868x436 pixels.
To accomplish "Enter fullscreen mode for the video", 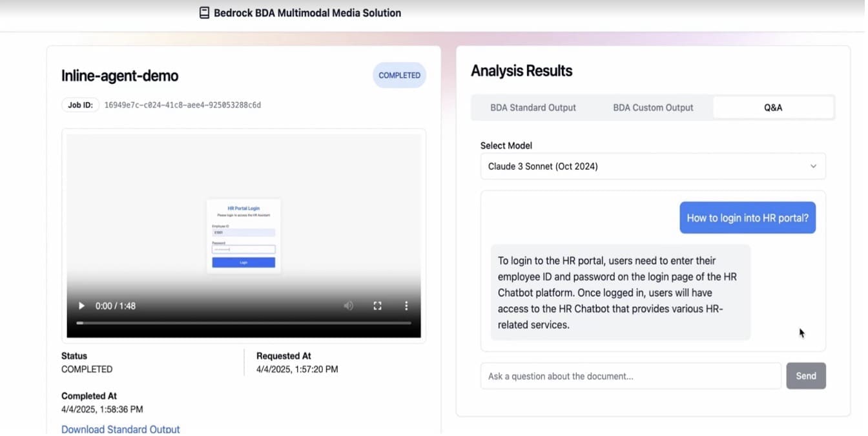I will (378, 306).
